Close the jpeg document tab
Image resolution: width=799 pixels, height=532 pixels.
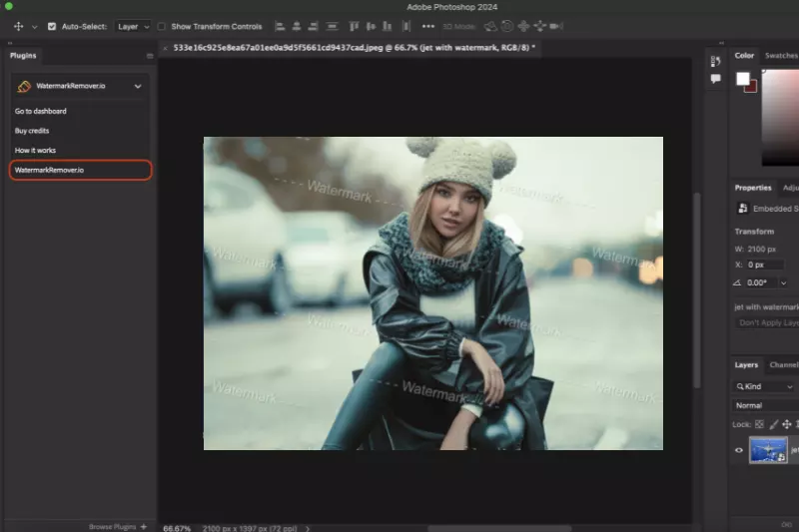click(x=165, y=48)
